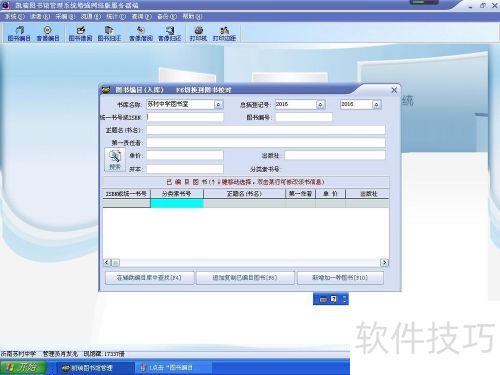Focus the 出版社 input field
Viewport: 500px width, 375px height.
335,155
